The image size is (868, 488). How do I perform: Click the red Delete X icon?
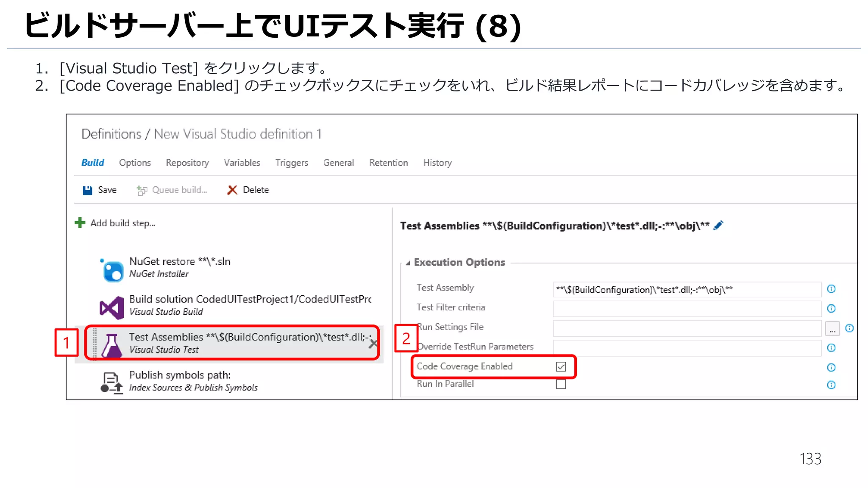pos(232,190)
